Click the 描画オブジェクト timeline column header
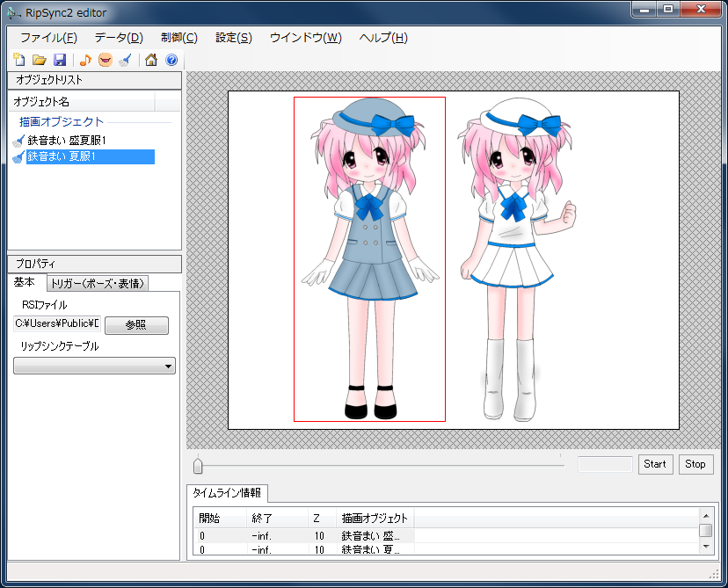 (375, 519)
